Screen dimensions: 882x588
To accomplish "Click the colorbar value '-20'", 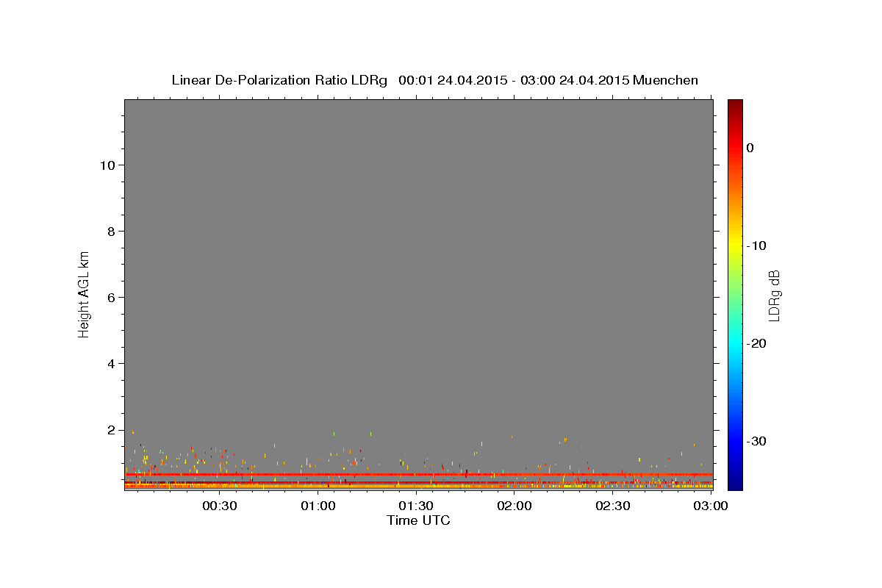I will (x=756, y=343).
